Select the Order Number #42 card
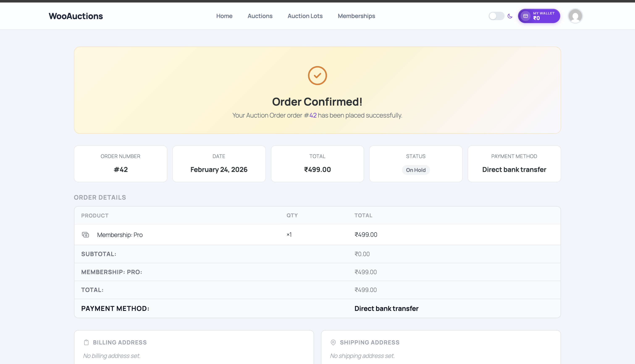Screen dimensions: 635x364 point(121,164)
